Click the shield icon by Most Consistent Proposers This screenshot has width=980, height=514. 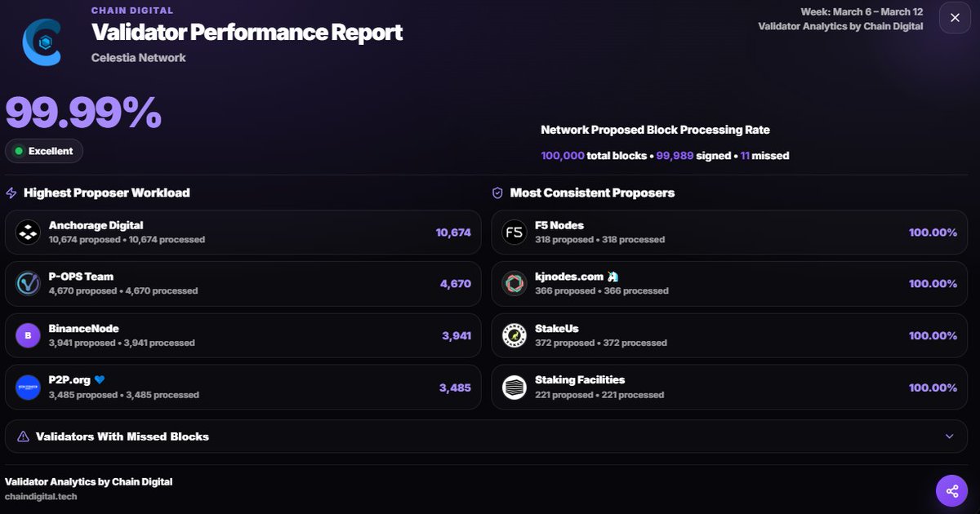pos(497,193)
